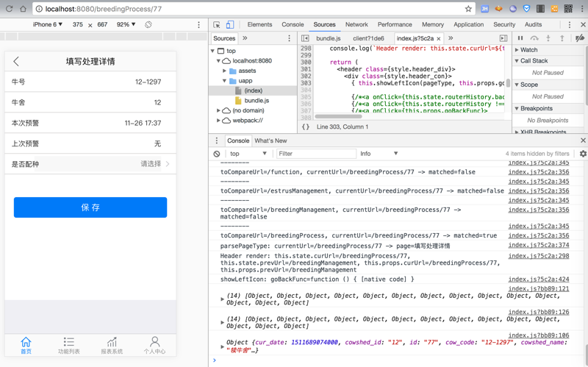
Task: Open DevTools customize menu (three dots)
Action: [569, 25]
